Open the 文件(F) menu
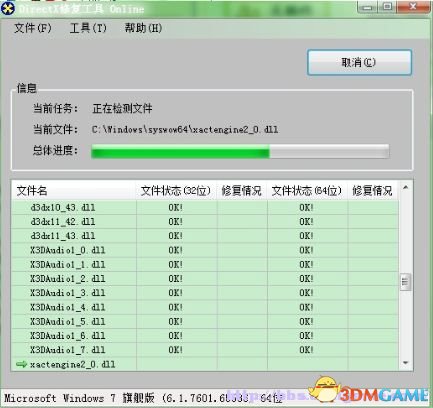Viewport: 433px width, 408px height. point(33,28)
